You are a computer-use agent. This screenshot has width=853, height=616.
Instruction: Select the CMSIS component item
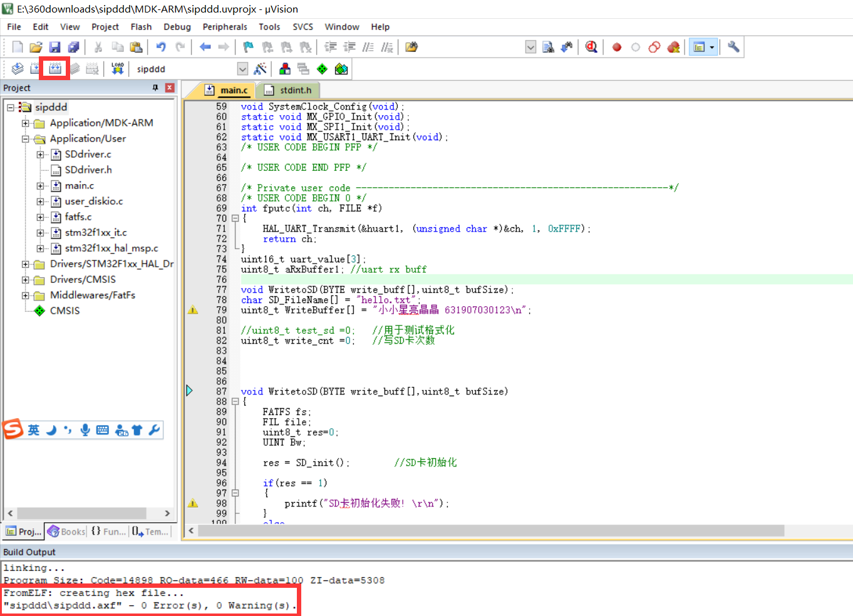pyautogui.click(x=65, y=311)
